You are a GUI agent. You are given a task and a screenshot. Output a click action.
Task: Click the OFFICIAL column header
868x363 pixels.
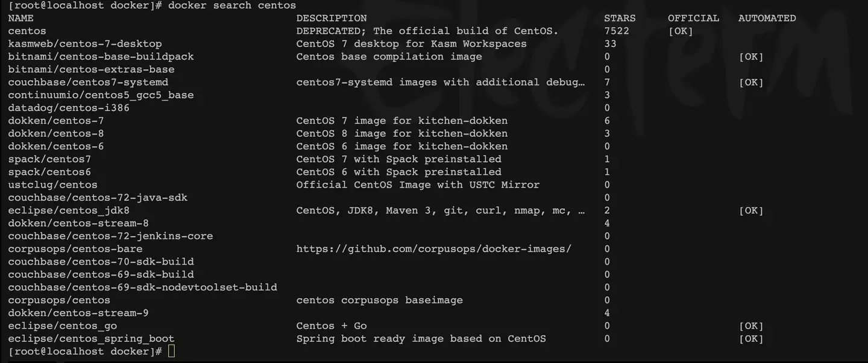tap(693, 18)
